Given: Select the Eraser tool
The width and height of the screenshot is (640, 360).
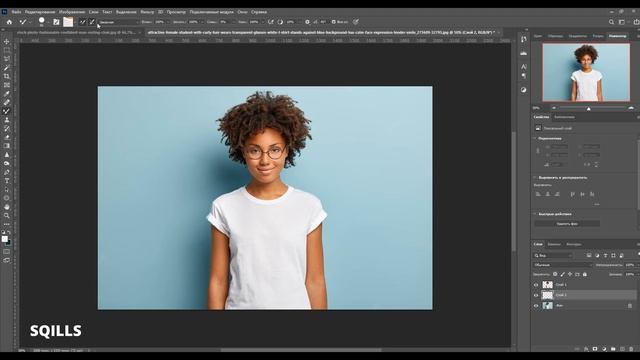Looking at the screenshot, I should click(x=7, y=138).
